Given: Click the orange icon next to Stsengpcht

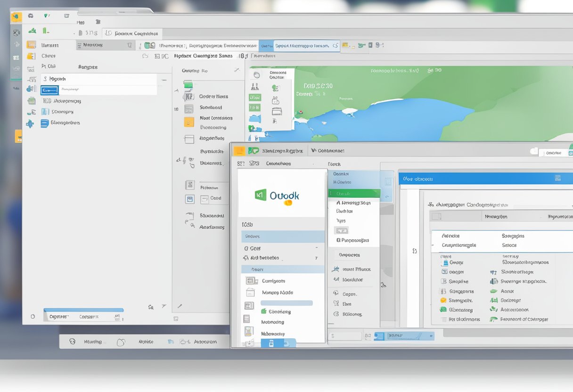Looking at the screenshot, I should tap(443, 301).
